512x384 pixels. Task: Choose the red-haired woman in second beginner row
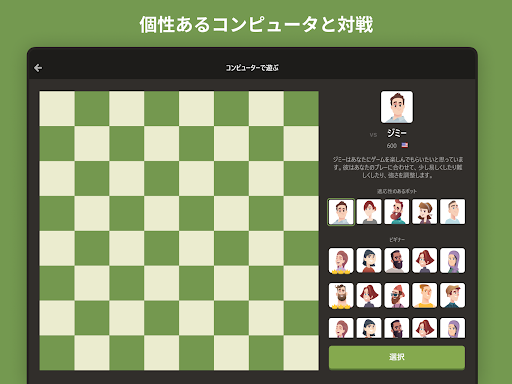tap(369, 296)
